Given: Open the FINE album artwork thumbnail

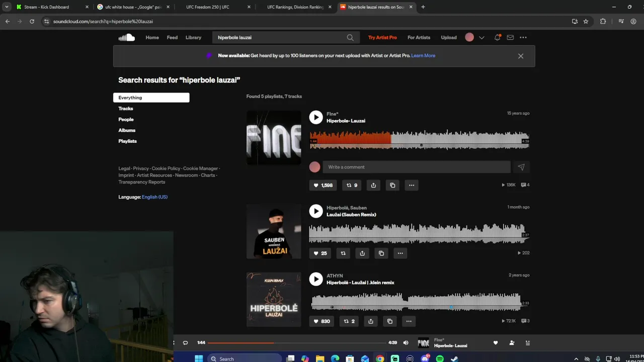Looking at the screenshot, I should (x=274, y=138).
